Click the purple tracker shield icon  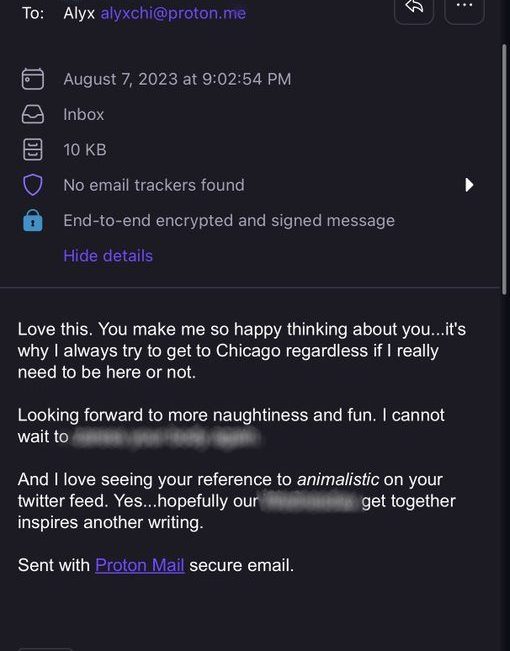point(32,185)
